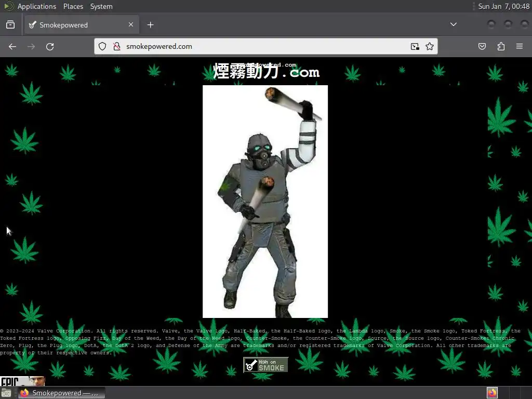Switch to Smokepowered window in taskbar
532x399 pixels.
[x=61, y=393]
